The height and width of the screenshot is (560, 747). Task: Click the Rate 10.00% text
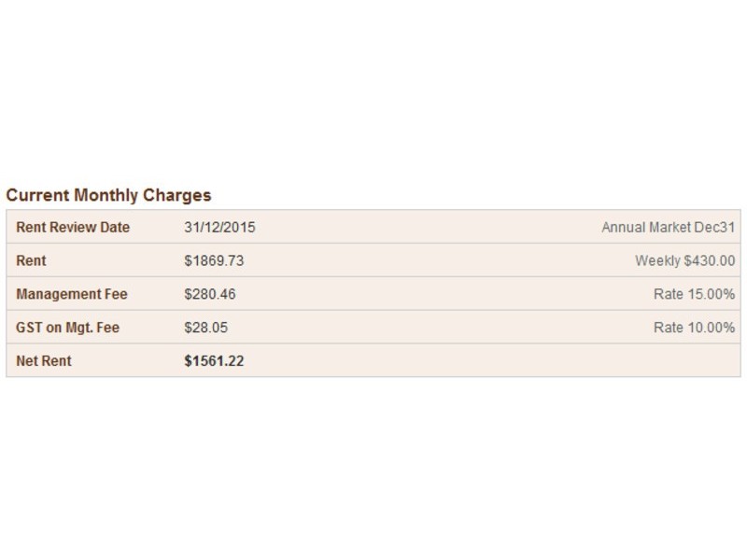(x=694, y=328)
